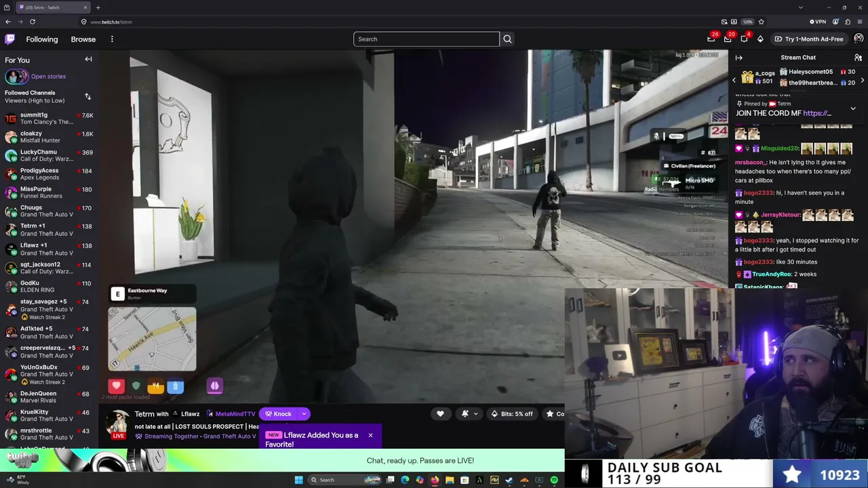Click the Bits: 5% off button

(512, 413)
